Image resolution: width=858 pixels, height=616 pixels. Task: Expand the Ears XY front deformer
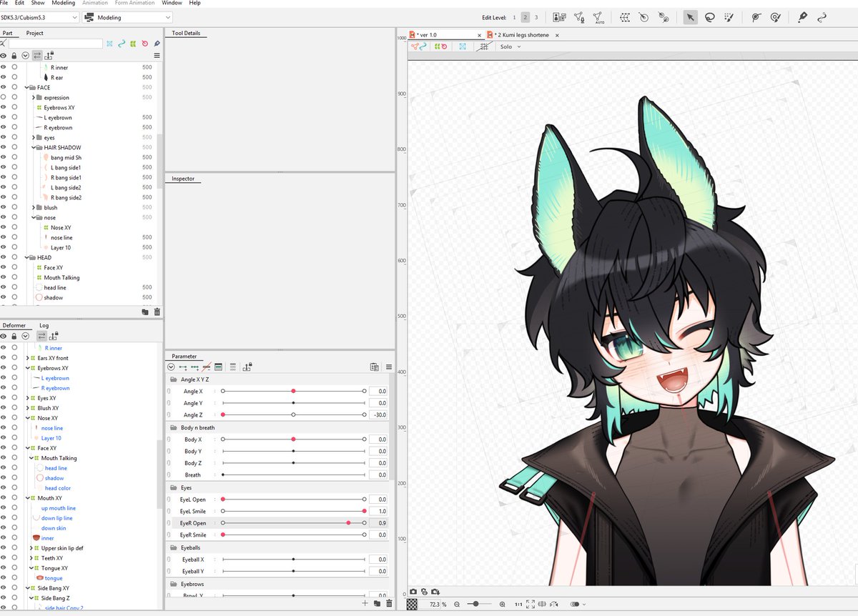tap(27, 358)
